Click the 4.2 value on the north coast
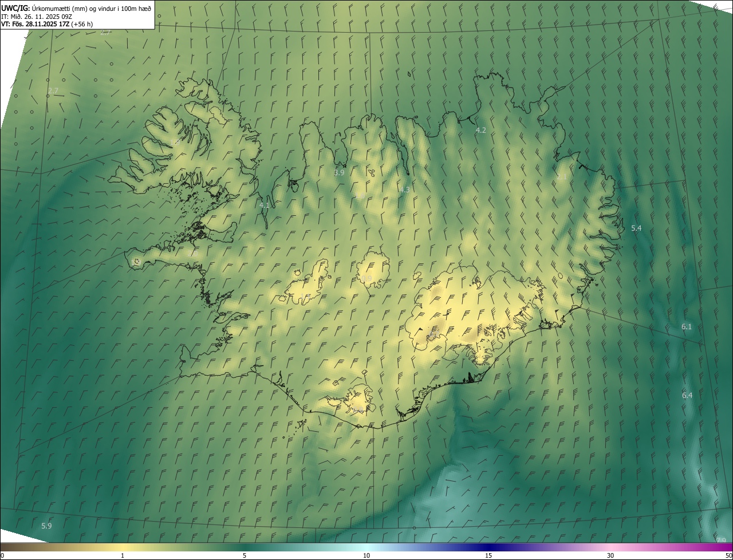Viewport: 733px width, 560px height. coord(481,131)
